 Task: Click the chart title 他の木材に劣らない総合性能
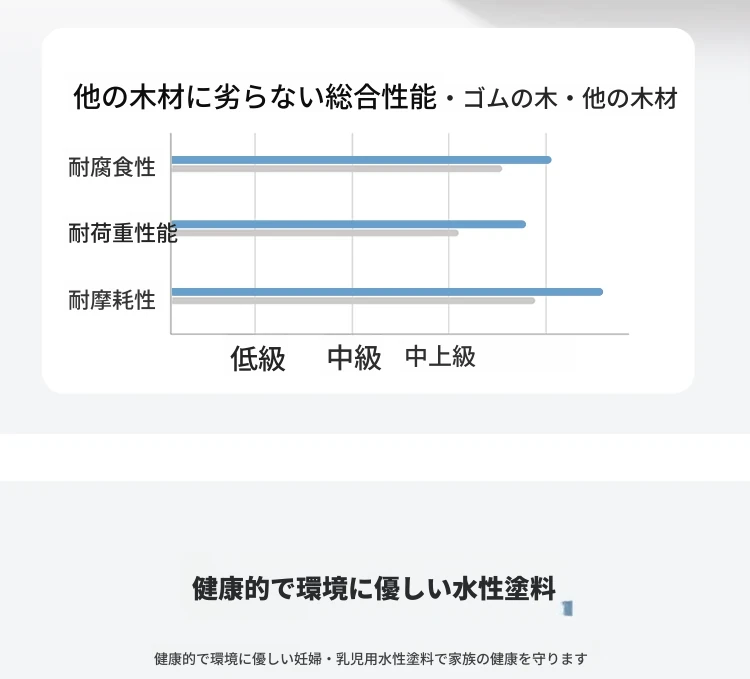[x=255, y=97]
